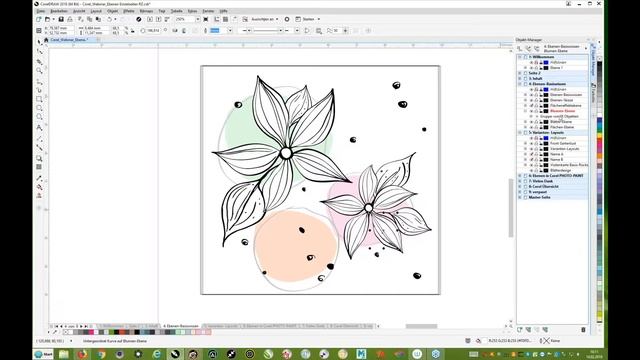
Task: Toggle visibility eye of Name A layer
Action: coord(531,154)
